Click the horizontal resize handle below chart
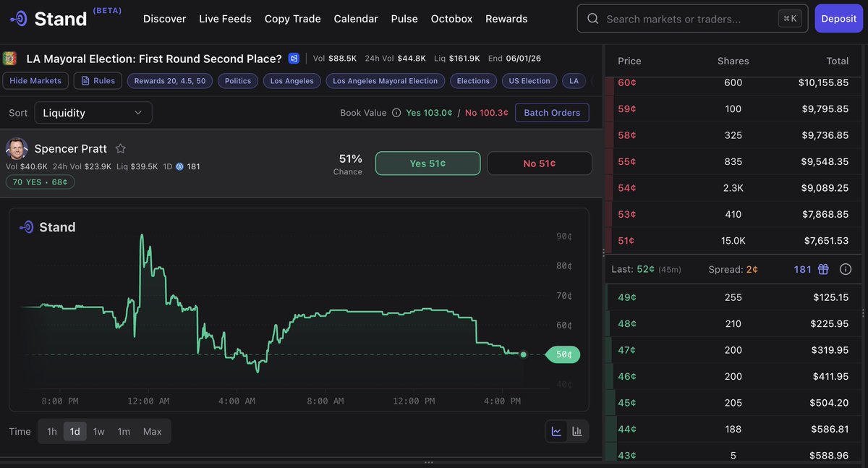The image size is (868, 468). point(429,462)
